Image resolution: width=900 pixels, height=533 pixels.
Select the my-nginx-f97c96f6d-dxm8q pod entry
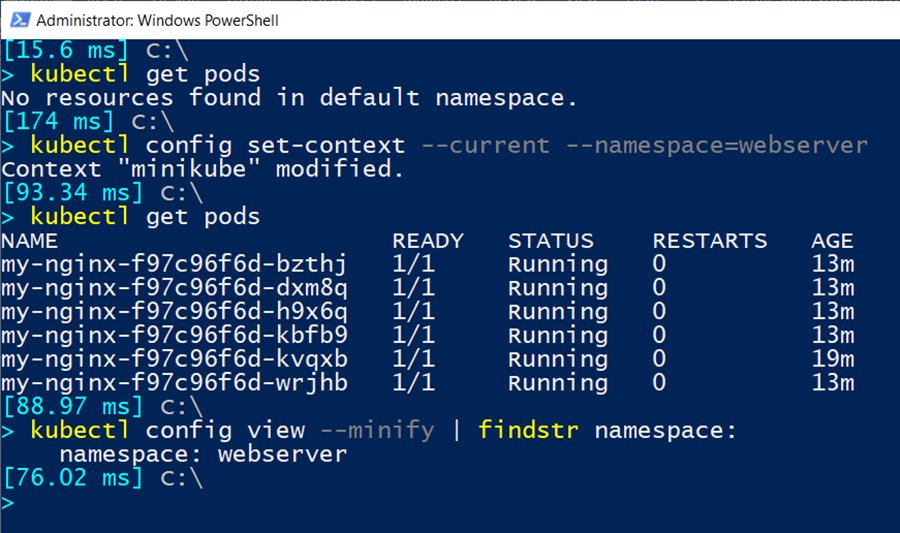[174, 289]
